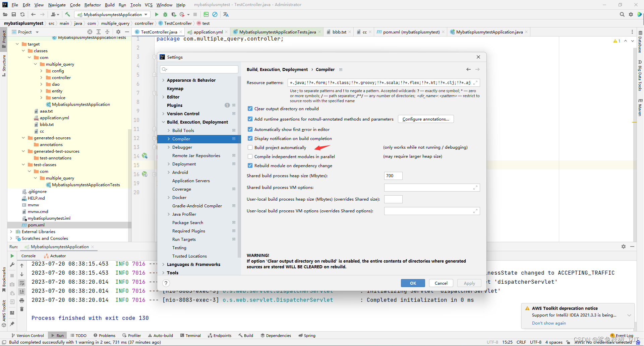This screenshot has width=644, height=346.
Task: Click the Settings search input field
Action: [x=199, y=69]
